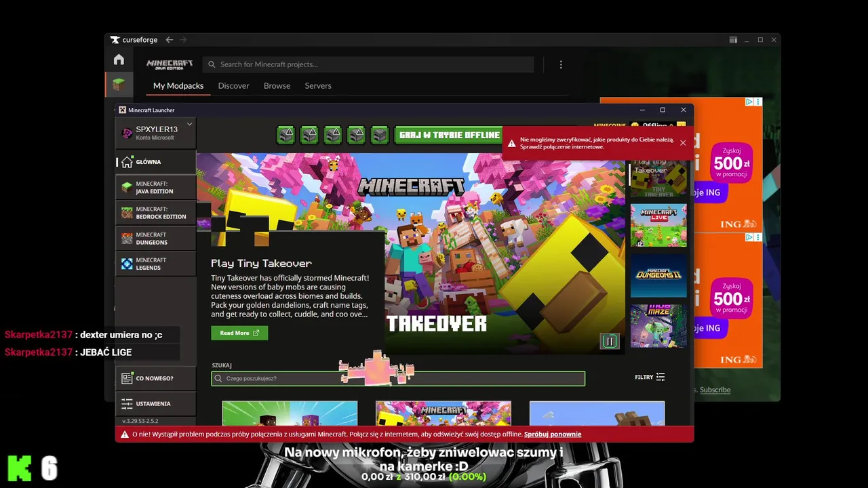Select Minecraft: Java Edition in launcher sidebar

[x=156, y=188]
